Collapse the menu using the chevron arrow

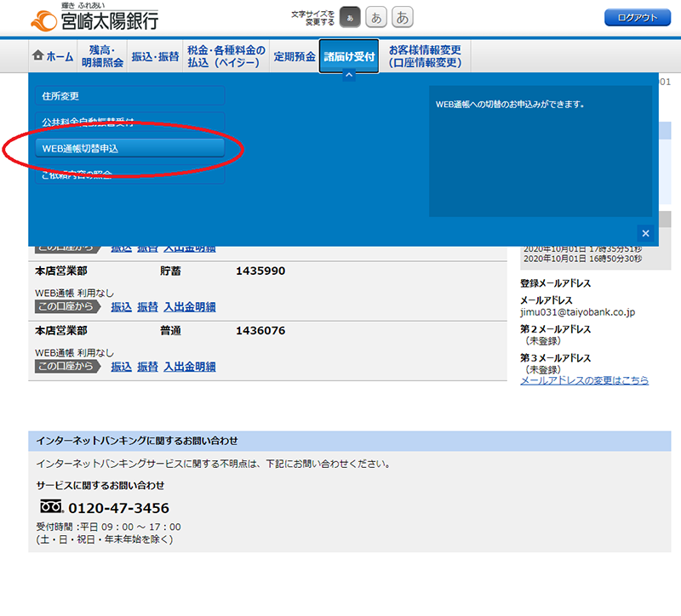point(348,76)
